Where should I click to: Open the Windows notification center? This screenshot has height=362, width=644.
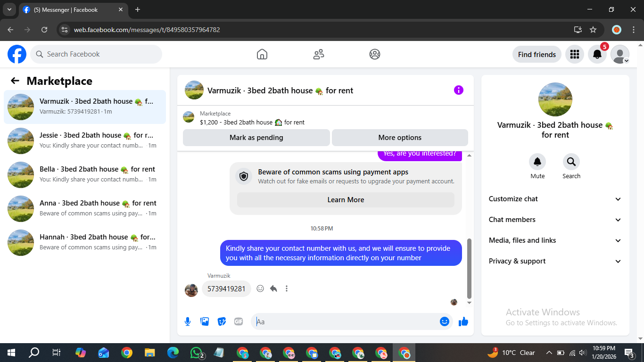629,353
